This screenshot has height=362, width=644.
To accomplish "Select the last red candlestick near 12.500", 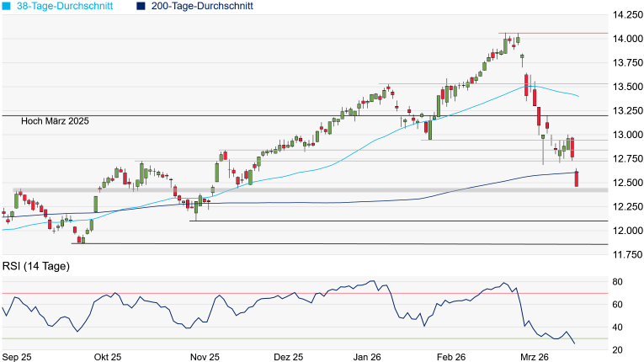I will click(577, 178).
